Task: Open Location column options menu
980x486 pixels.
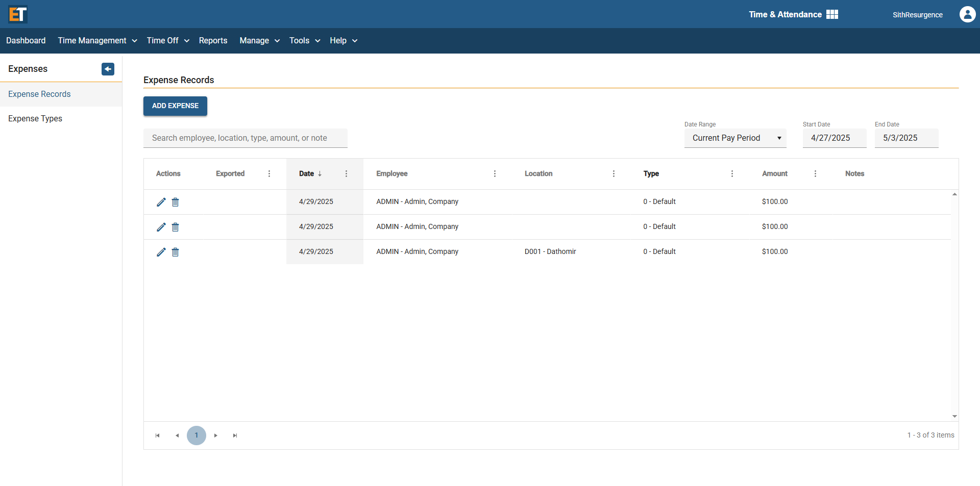Action: tap(614, 174)
